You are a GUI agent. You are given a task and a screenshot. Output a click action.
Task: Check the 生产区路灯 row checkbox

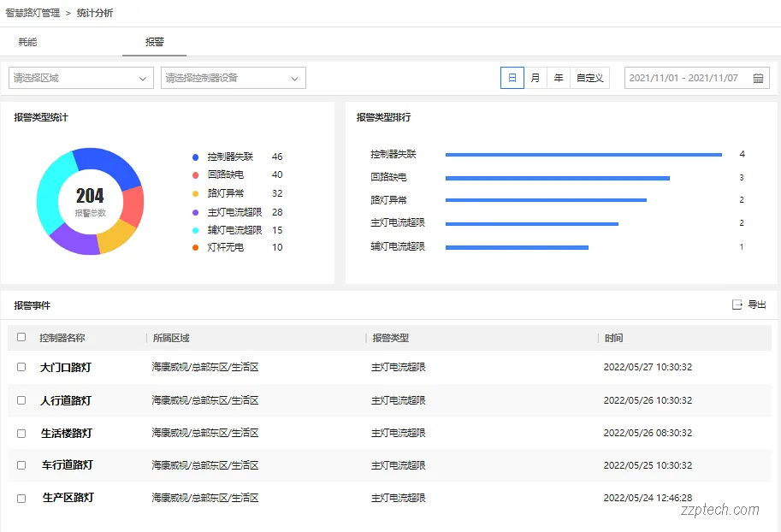[21, 497]
